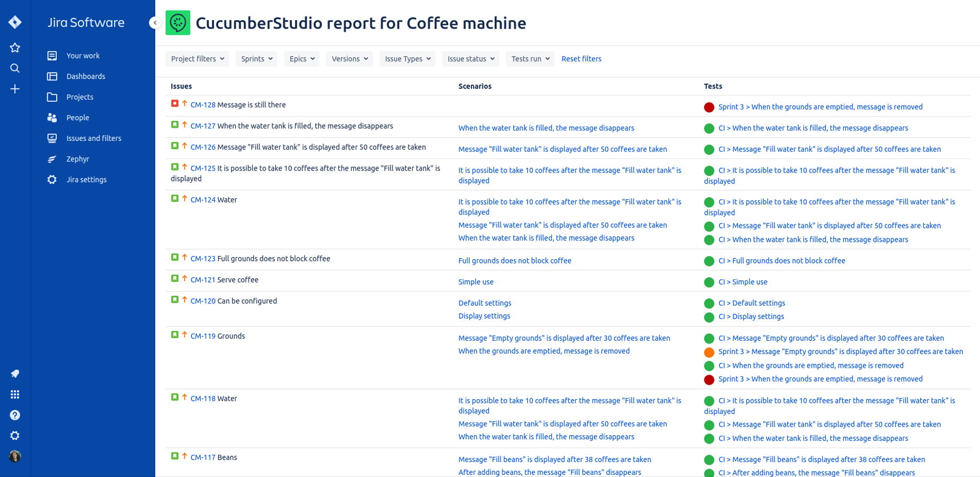980x477 pixels.
Task: Open the bottom sidebar settings gear
Action: pyautogui.click(x=15, y=436)
